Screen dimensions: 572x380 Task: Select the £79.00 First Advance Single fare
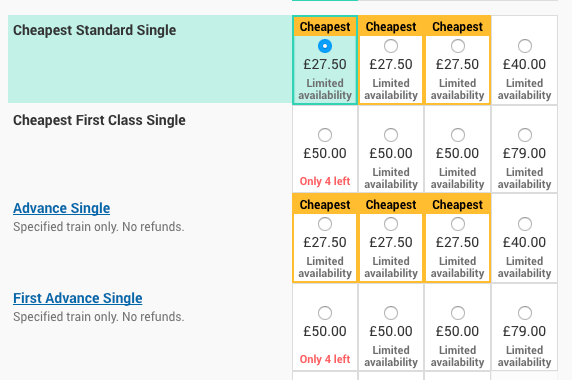[x=525, y=313]
